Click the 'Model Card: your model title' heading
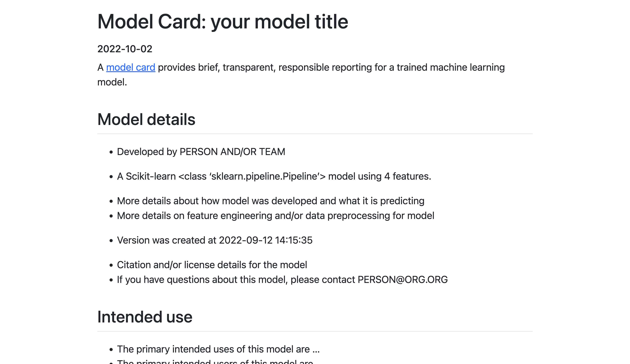Image resolution: width=630 pixels, height=364 pixels. (x=223, y=22)
